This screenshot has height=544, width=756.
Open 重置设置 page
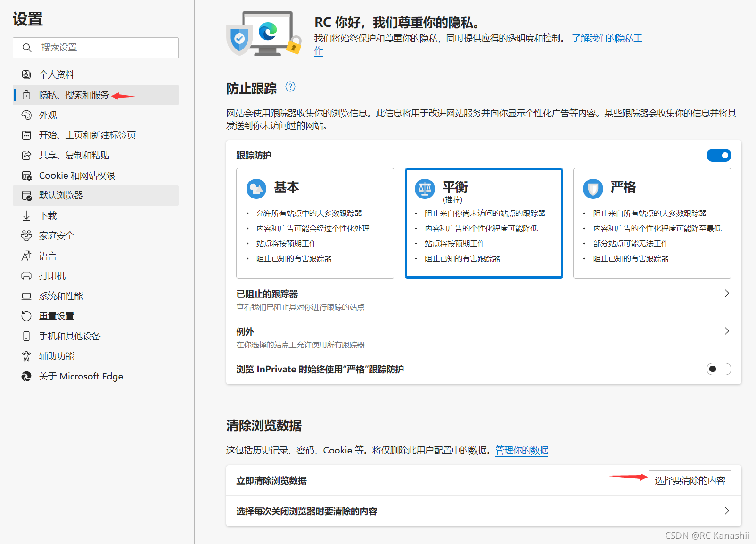tap(96, 316)
